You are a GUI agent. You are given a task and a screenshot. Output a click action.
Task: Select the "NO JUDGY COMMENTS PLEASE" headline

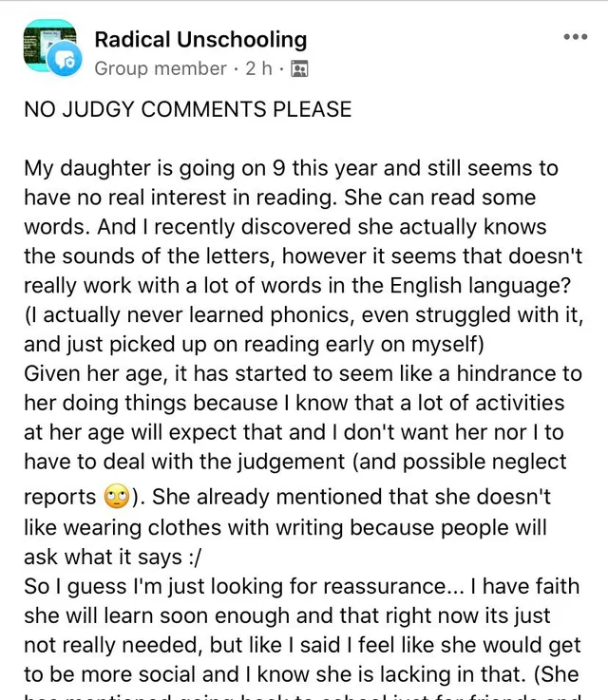[x=187, y=109]
